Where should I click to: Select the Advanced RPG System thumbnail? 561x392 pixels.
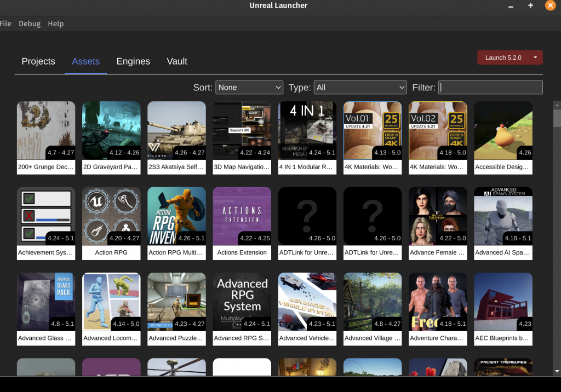[x=242, y=302]
